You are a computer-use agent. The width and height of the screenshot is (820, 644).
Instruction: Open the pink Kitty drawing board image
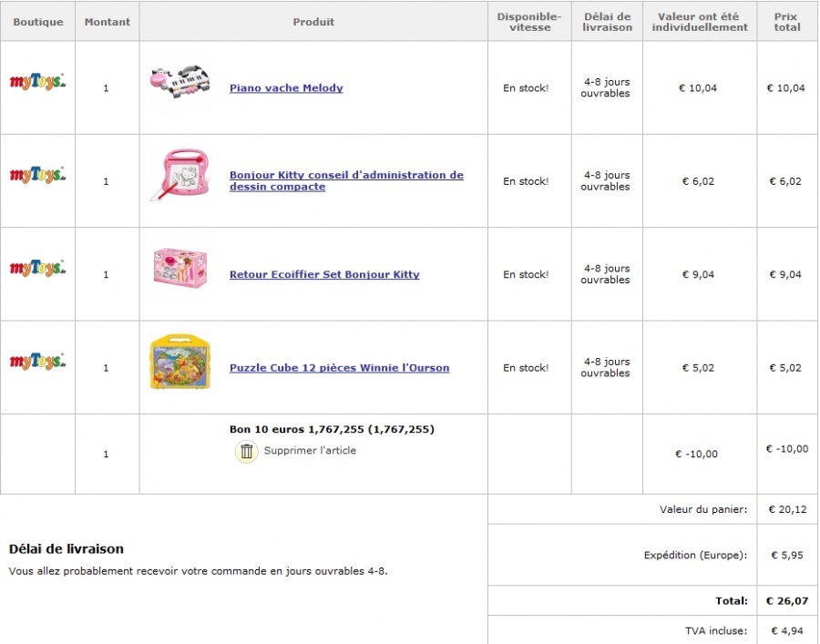pos(179,175)
